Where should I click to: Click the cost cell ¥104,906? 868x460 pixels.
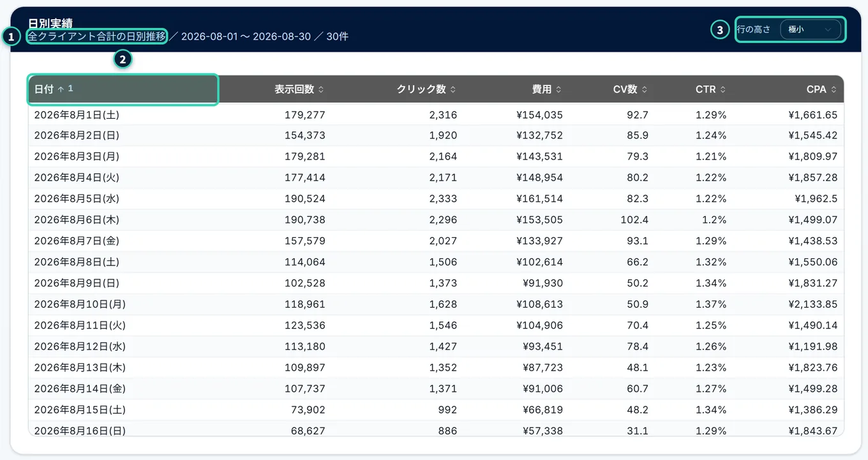click(540, 325)
